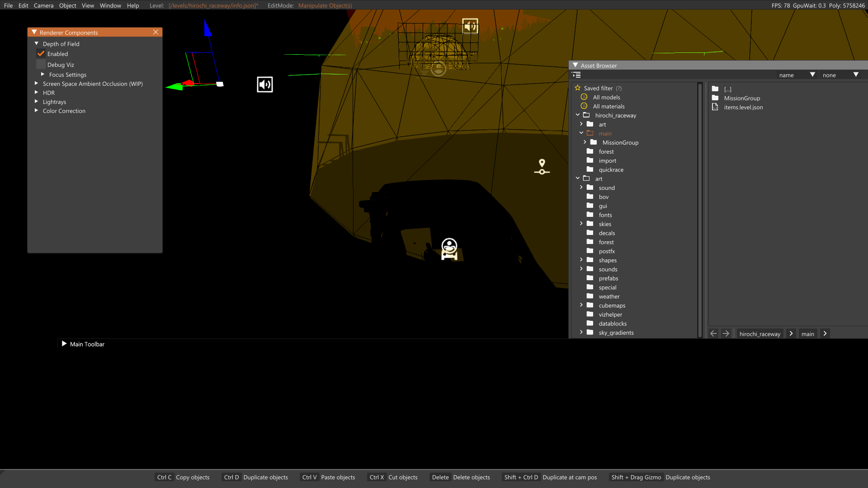Open the Window menu

click(x=110, y=5)
